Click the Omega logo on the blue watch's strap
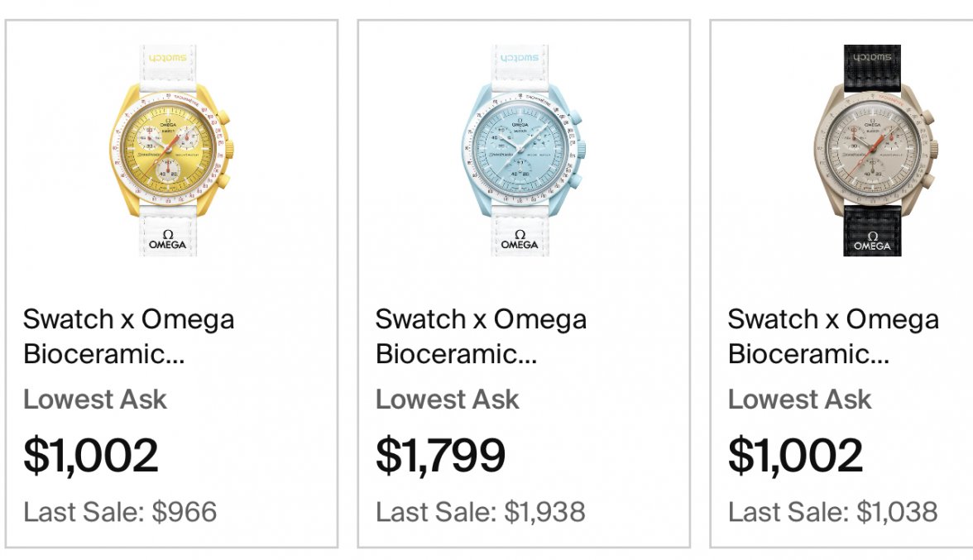The width and height of the screenshot is (973, 560). click(520, 240)
